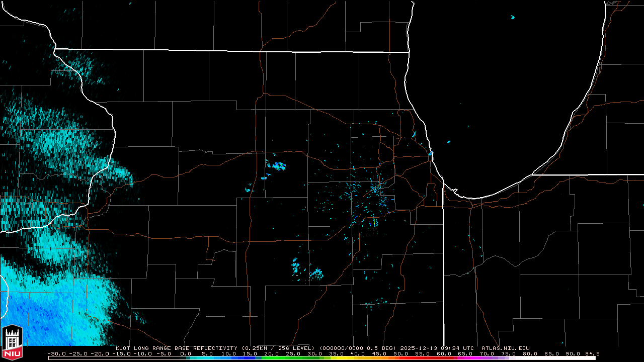Click the '2025-12-13 09:34 UTC' timestamp

(x=437, y=348)
